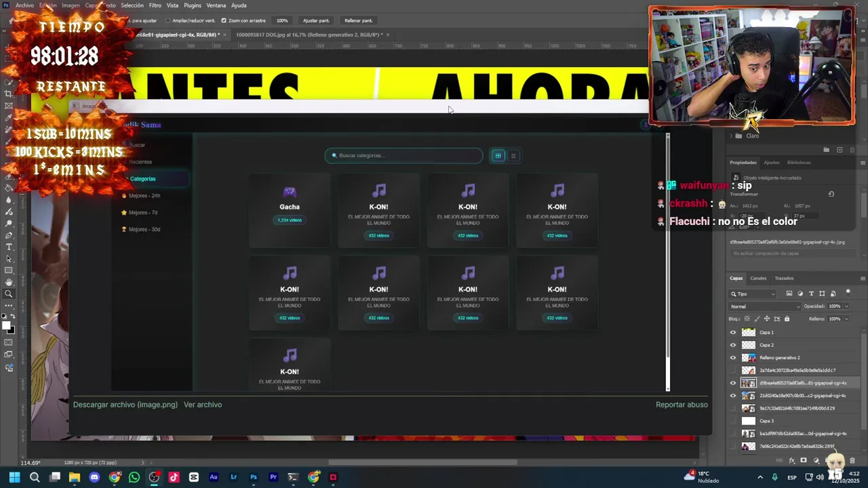The height and width of the screenshot is (488, 868).
Task: Open the Layers panel options menu
Action: tap(862, 278)
